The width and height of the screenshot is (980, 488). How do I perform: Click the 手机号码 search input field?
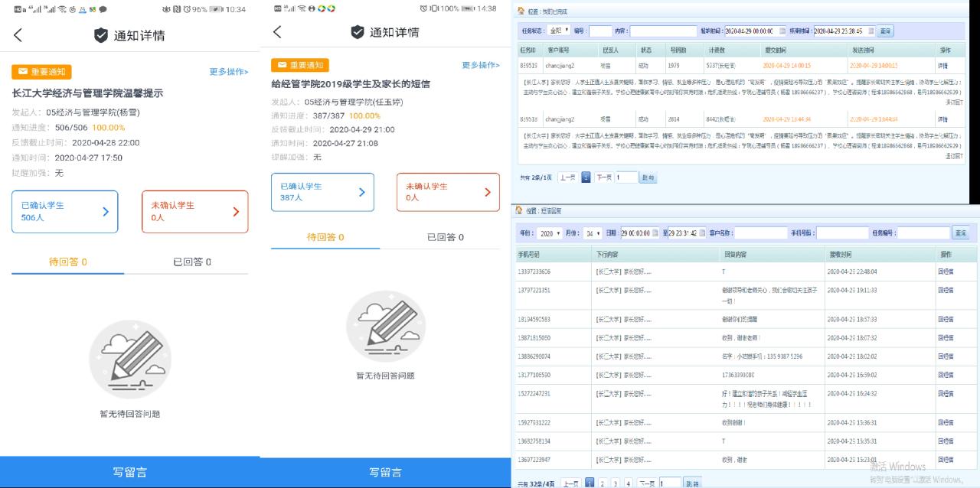841,233
